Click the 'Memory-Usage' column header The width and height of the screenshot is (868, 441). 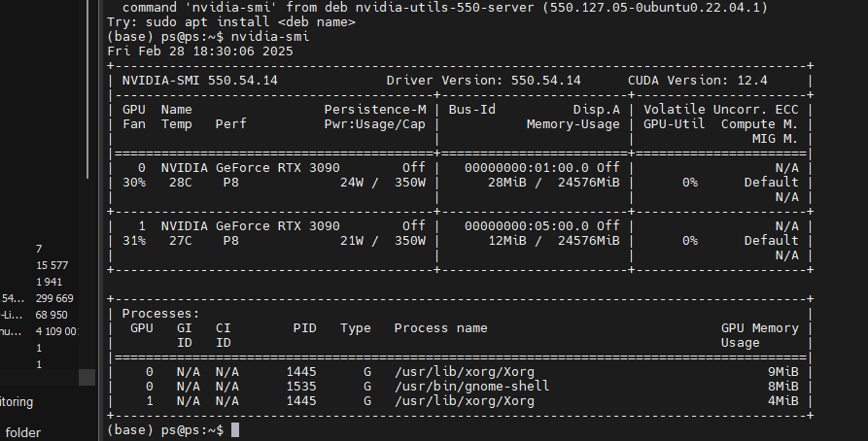[573, 124]
